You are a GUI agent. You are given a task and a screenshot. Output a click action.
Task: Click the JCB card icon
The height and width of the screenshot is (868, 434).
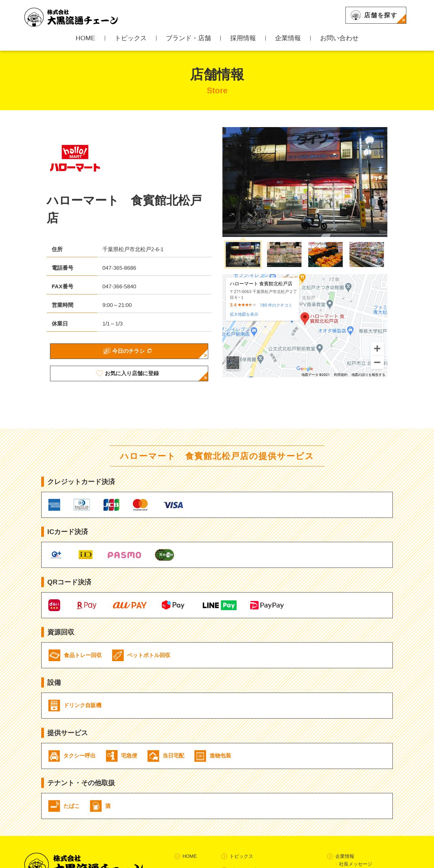111,505
